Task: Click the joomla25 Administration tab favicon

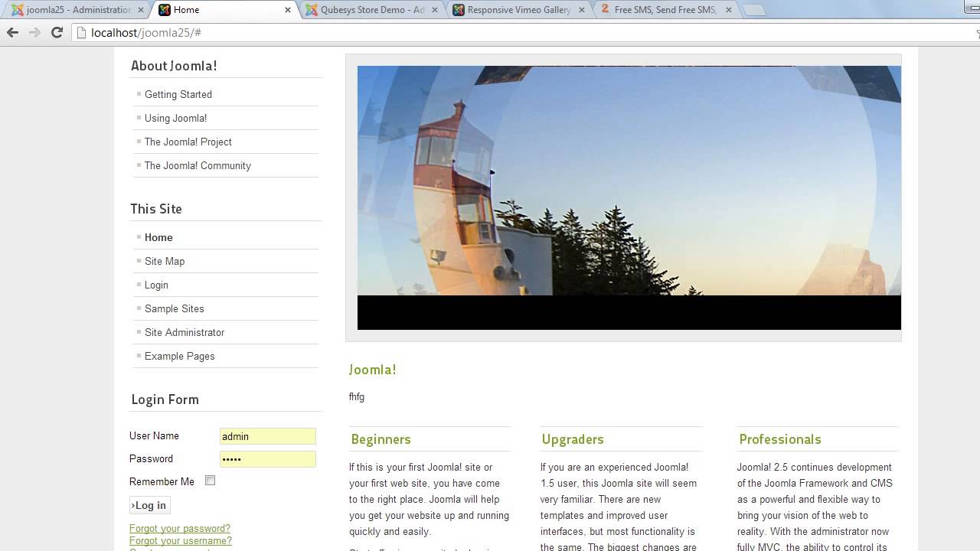Action: (x=18, y=10)
